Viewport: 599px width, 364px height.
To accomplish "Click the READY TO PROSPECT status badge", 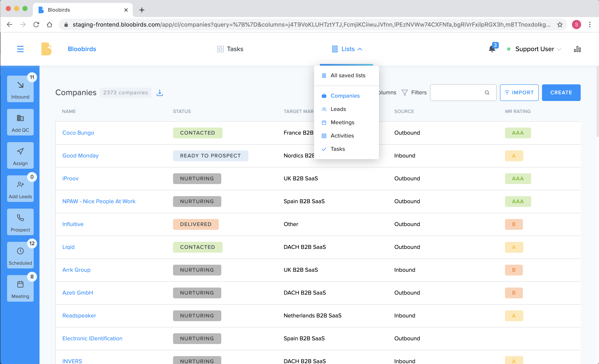I will coord(210,156).
